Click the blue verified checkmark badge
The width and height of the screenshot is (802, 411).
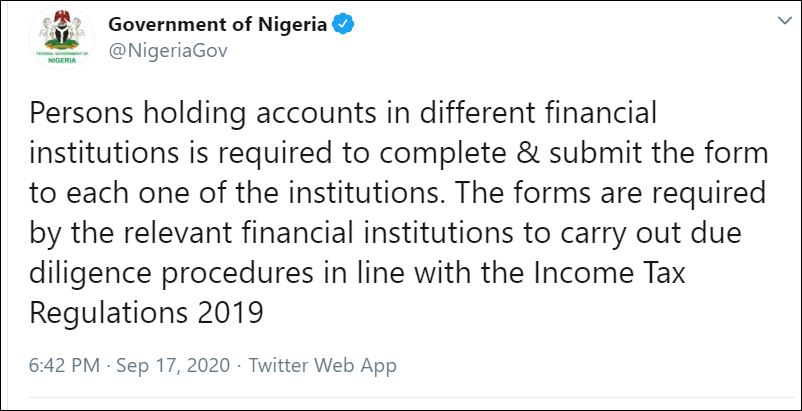click(344, 24)
